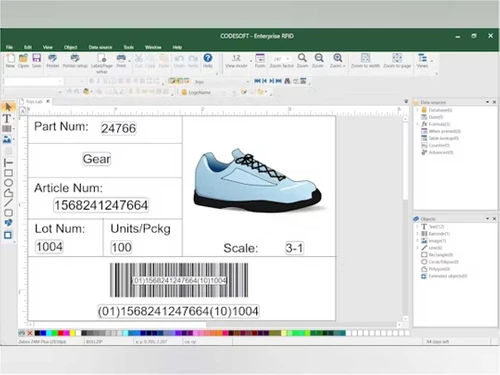Click the View mode icon
The height and width of the screenshot is (375, 500).
click(x=236, y=58)
